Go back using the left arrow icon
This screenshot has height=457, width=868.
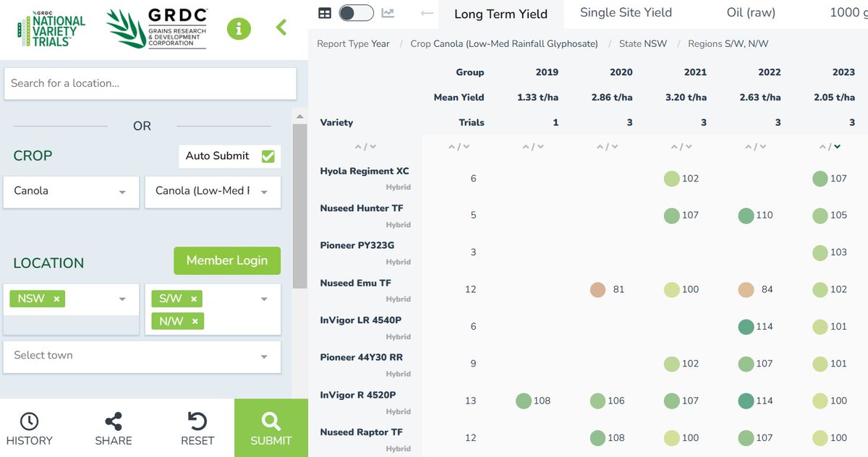pyautogui.click(x=427, y=13)
